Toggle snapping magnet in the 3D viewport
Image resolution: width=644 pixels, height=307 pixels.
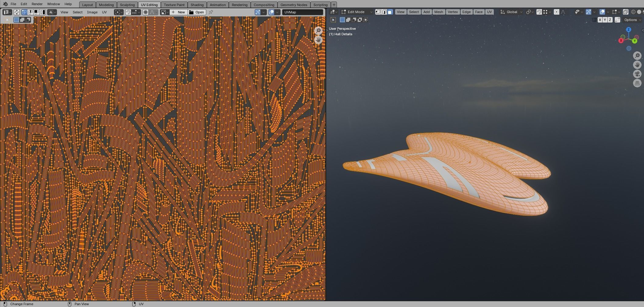[539, 12]
